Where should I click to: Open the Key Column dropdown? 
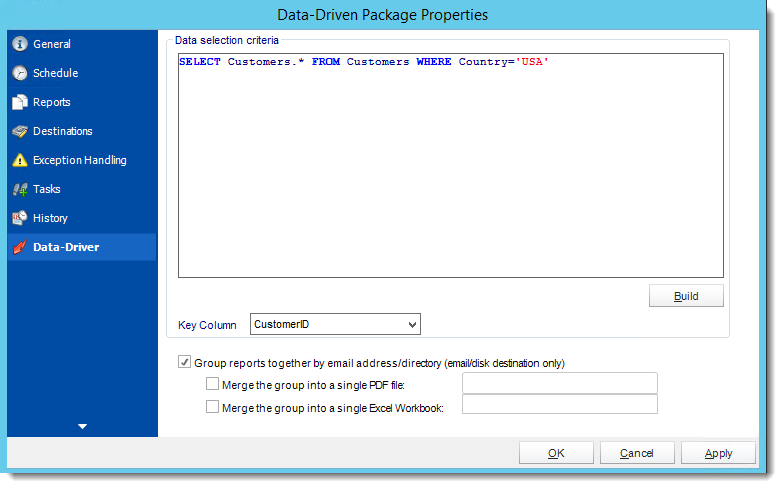tap(335, 324)
